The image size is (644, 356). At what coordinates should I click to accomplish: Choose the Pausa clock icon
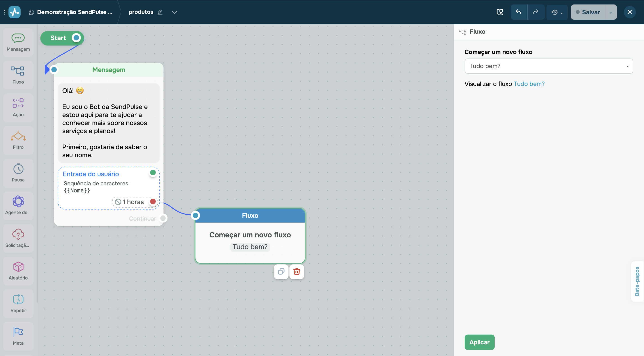[18, 169]
